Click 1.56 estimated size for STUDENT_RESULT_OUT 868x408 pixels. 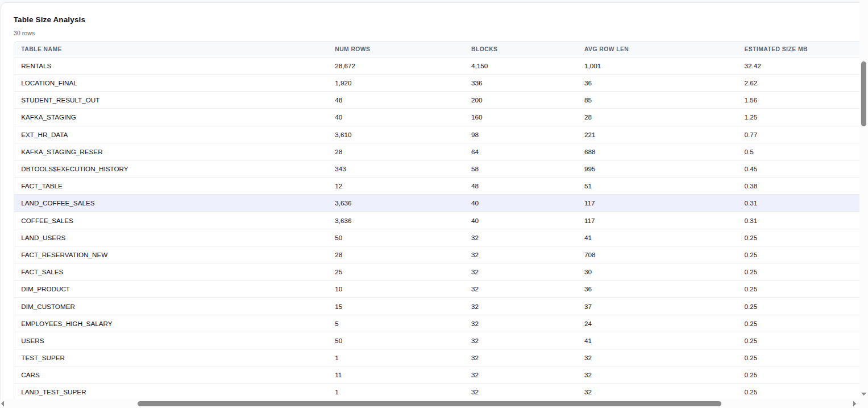click(751, 100)
